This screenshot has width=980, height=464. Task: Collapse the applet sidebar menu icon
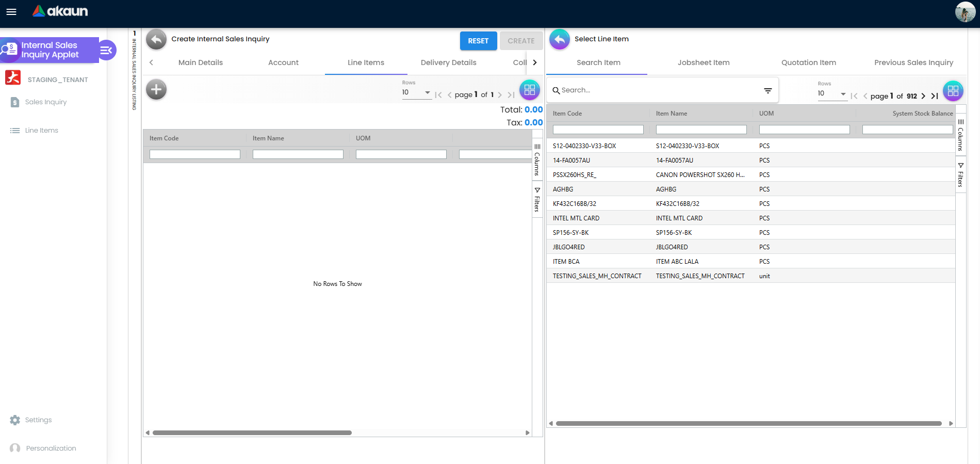106,50
